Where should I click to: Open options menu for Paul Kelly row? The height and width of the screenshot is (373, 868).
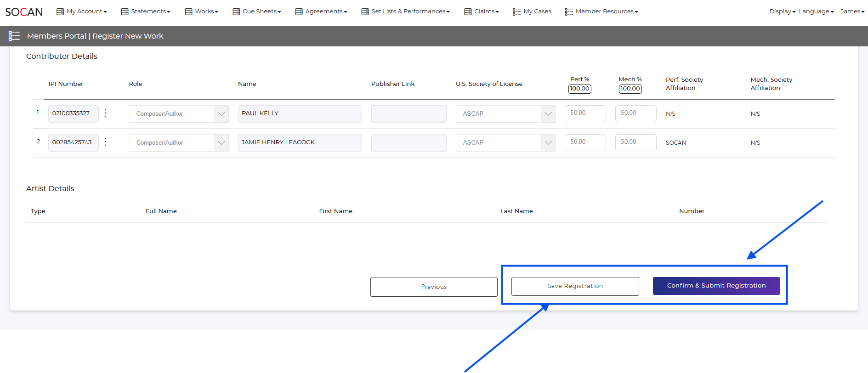[106, 113]
